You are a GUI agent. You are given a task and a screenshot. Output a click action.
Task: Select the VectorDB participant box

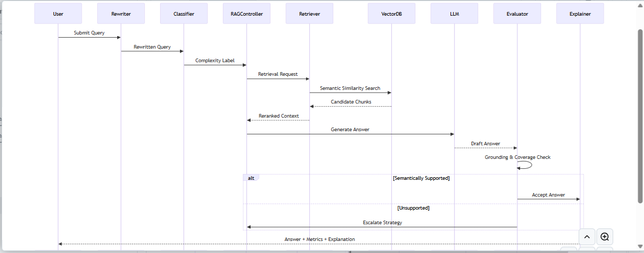click(391, 14)
